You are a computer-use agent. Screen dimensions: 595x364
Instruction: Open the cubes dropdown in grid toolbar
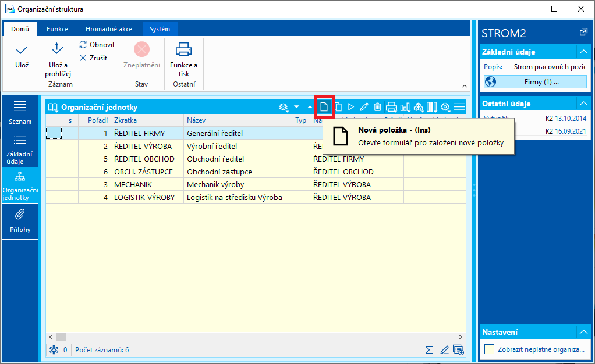[x=418, y=108]
